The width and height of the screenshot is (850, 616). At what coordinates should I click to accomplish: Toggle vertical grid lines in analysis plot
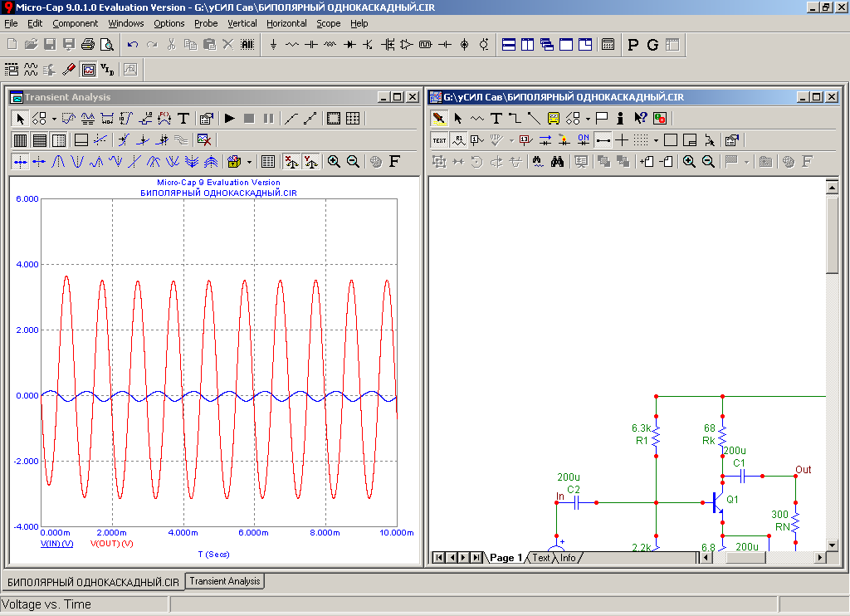[x=19, y=139]
